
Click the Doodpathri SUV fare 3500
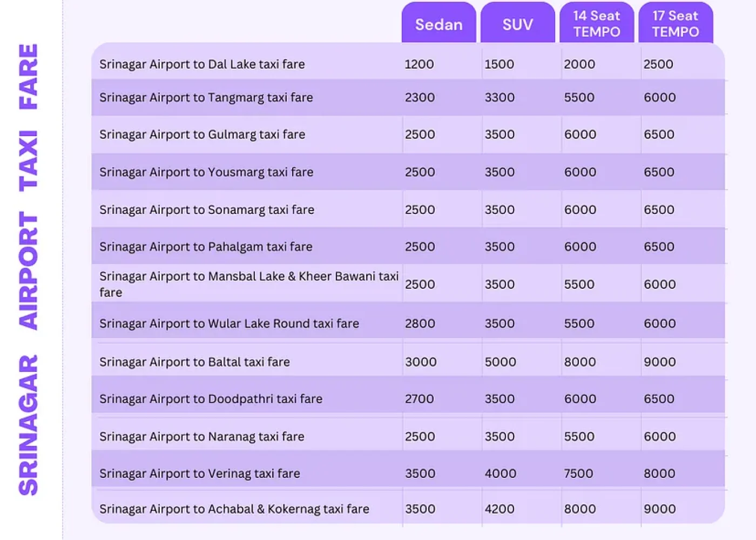coord(500,399)
